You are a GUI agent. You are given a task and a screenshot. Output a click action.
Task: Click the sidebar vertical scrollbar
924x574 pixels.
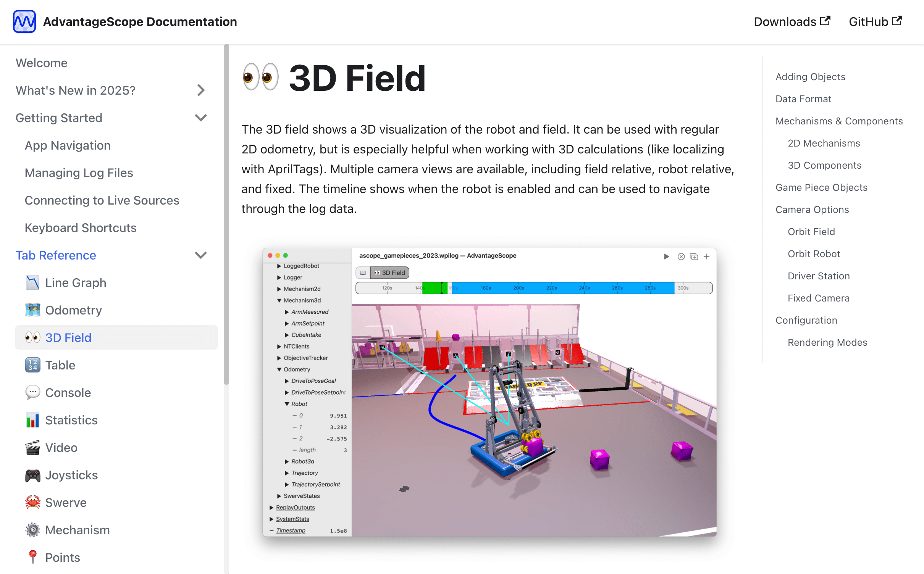[226, 214]
